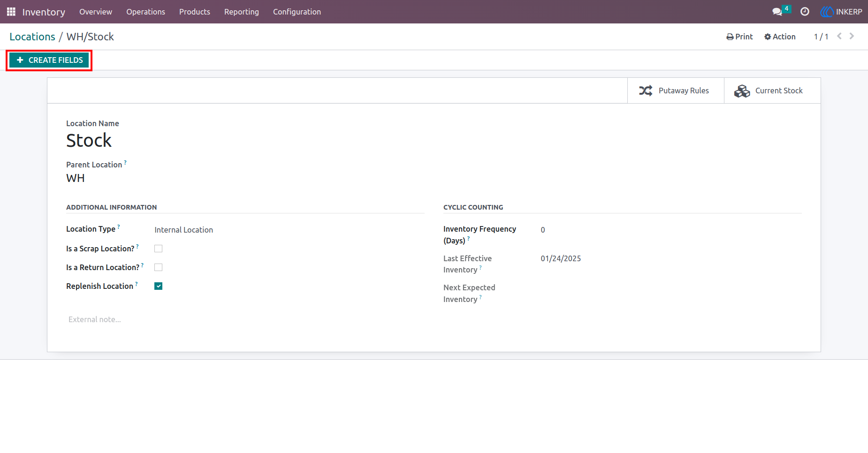868x453 pixels.
Task: Click the date 01/24/2025
Action: (x=561, y=258)
